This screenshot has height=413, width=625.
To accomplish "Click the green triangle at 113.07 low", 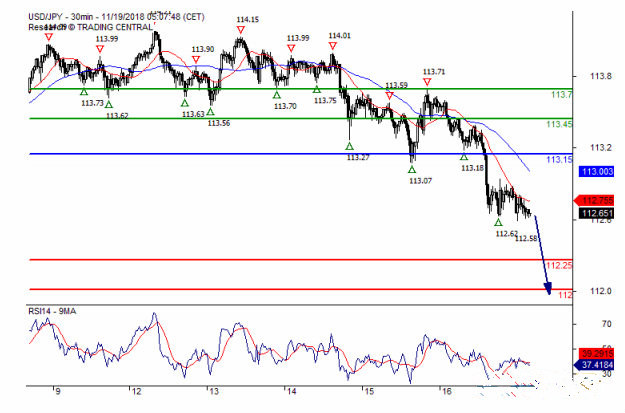I will click(x=411, y=169).
